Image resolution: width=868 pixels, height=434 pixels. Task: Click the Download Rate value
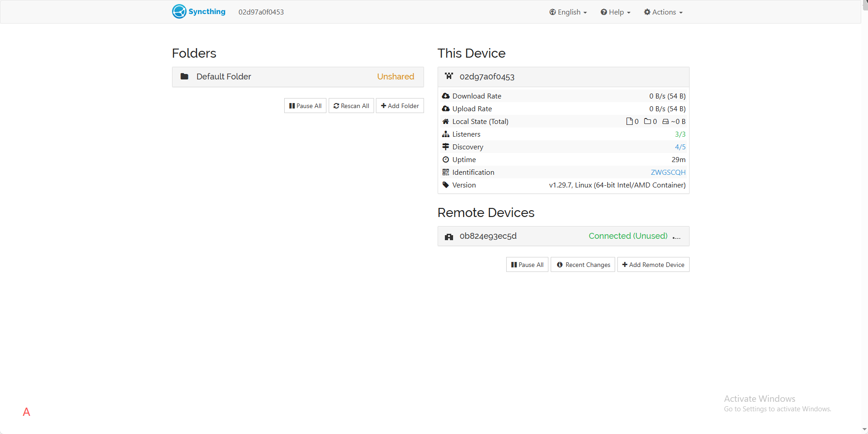click(x=667, y=96)
